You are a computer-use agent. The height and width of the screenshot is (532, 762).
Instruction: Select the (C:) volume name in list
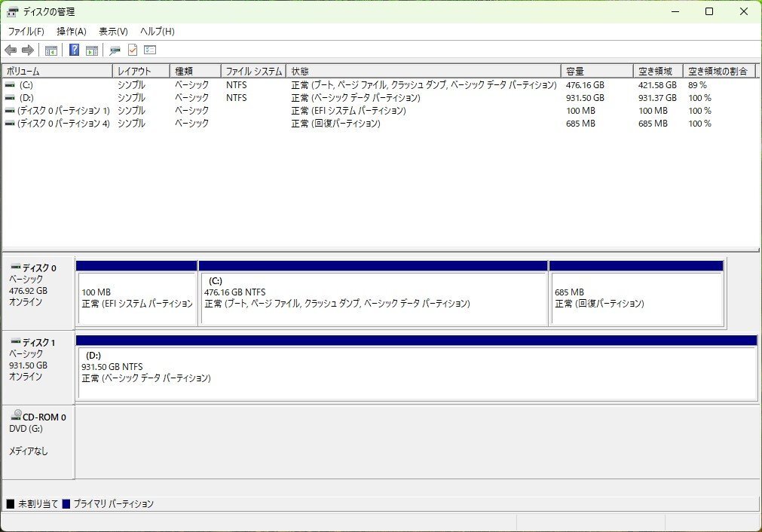[x=26, y=85]
